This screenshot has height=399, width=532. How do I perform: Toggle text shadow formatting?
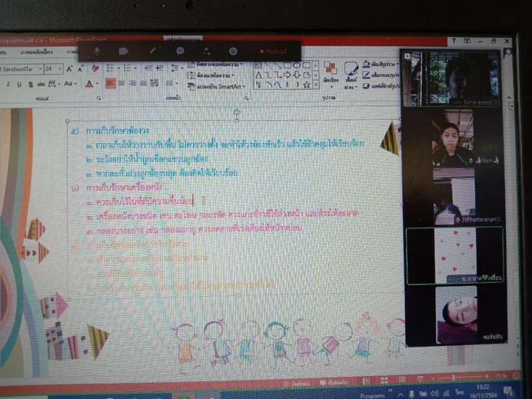click(x=30, y=84)
